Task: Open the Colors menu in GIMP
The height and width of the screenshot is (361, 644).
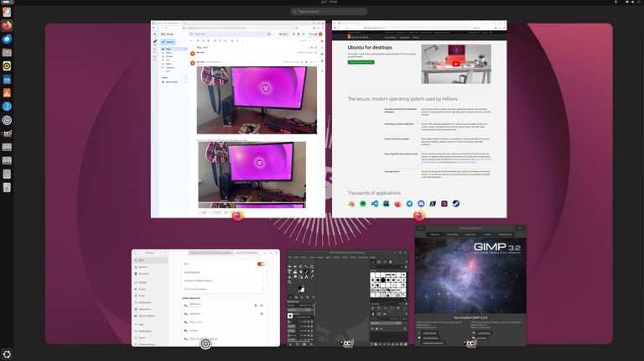Action: pyautogui.click(x=336, y=258)
